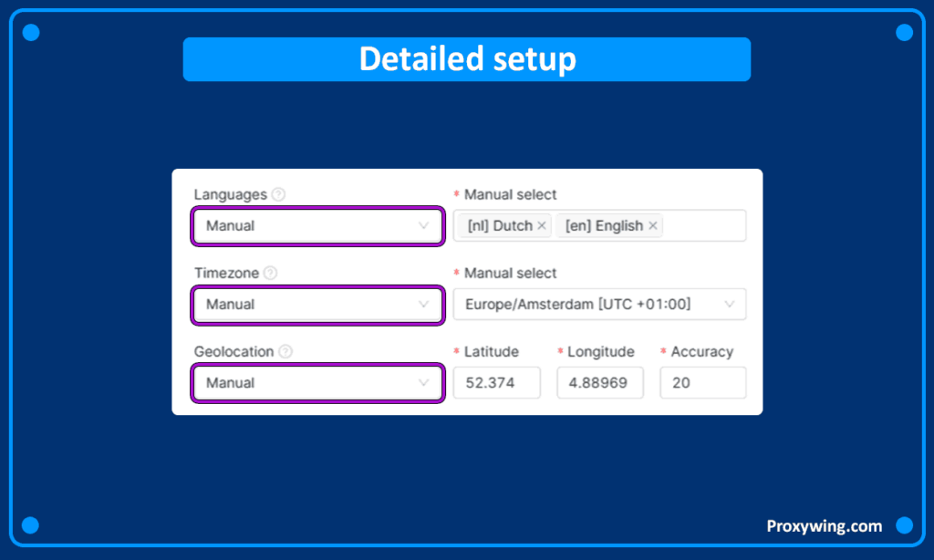
Task: Click the Proxywing.com link
Action: (x=824, y=525)
